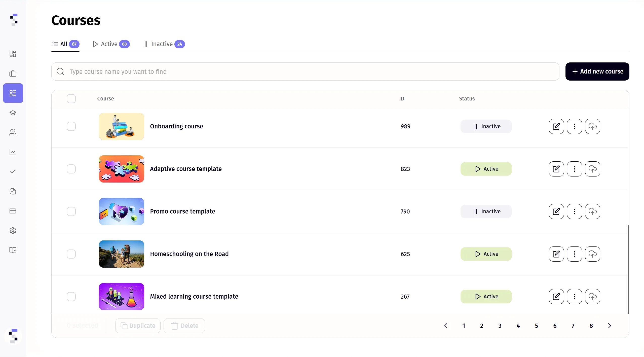Viewport: 644px width, 357px height.
Task: Open more options for Homeschooling on the Road
Action: (574, 254)
